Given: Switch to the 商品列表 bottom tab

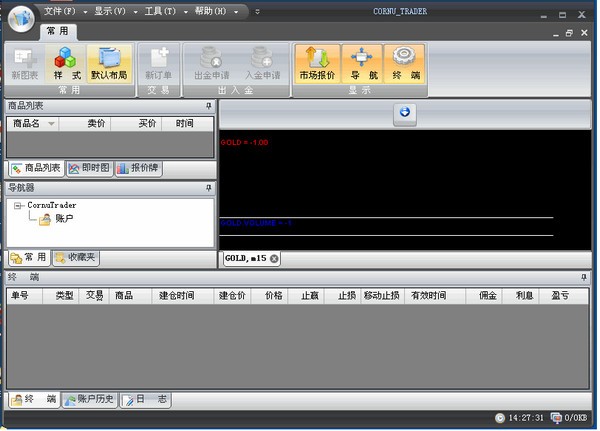Looking at the screenshot, I should click(x=36, y=168).
